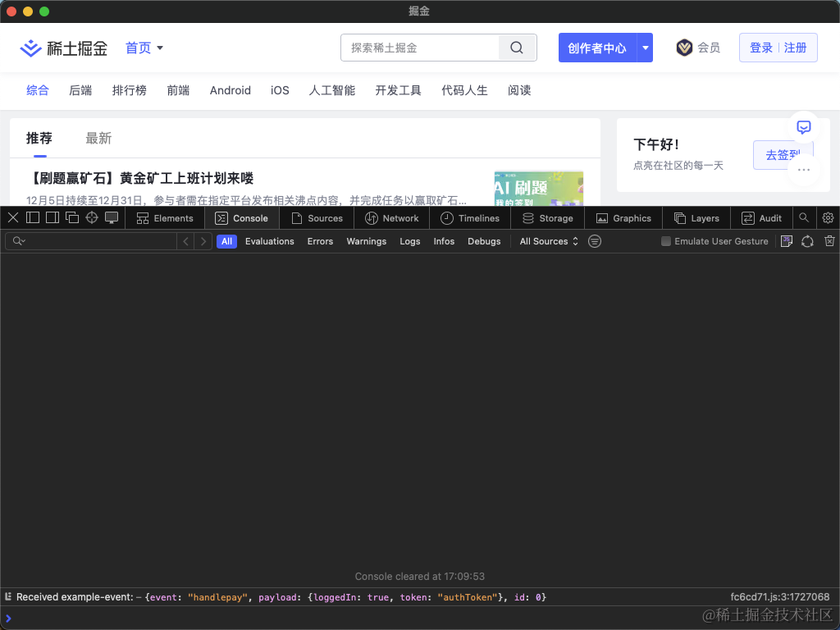The height and width of the screenshot is (630, 840).
Task: Open the device settings monitor icon
Action: pos(112,217)
